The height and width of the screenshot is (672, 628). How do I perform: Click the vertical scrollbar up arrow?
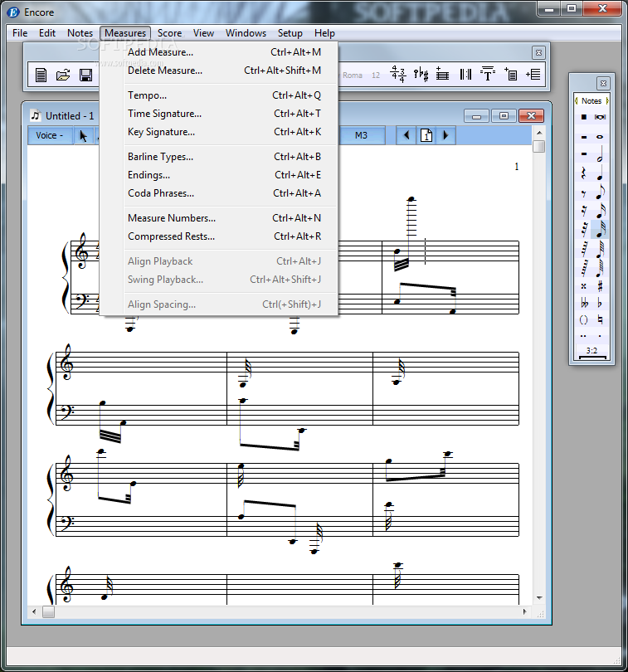[539, 133]
